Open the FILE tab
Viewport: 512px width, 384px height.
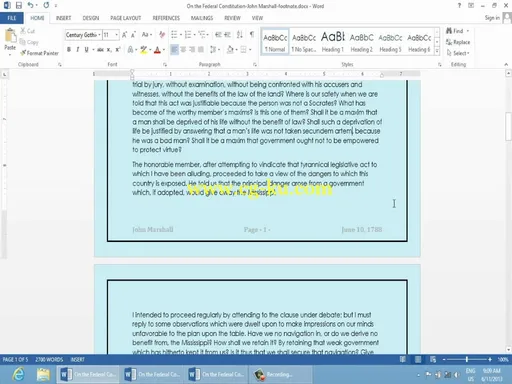12,18
